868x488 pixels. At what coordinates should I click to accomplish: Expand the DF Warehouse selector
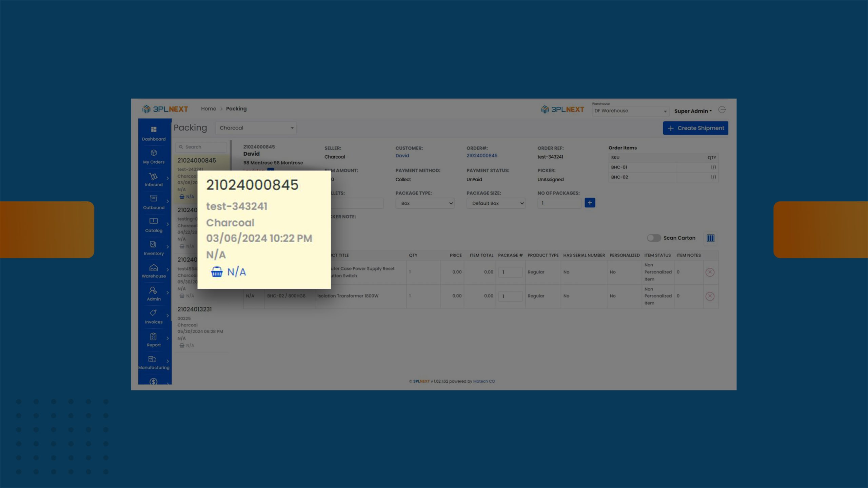(630, 111)
